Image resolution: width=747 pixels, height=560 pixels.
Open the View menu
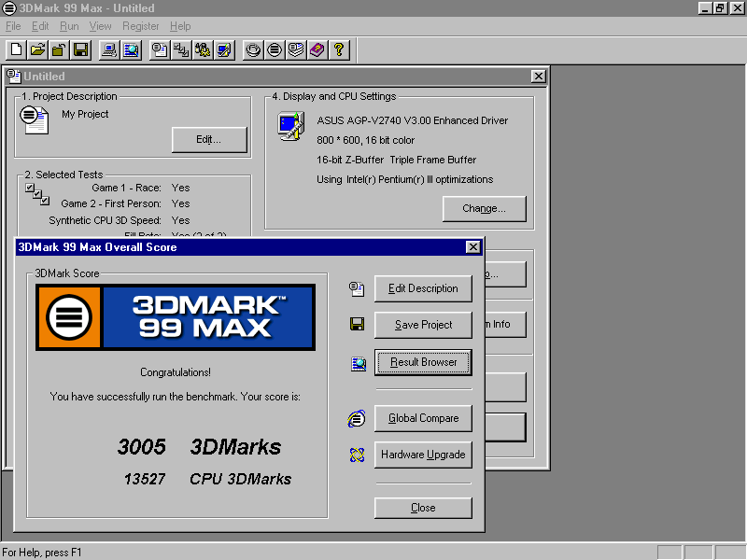pyautogui.click(x=101, y=26)
